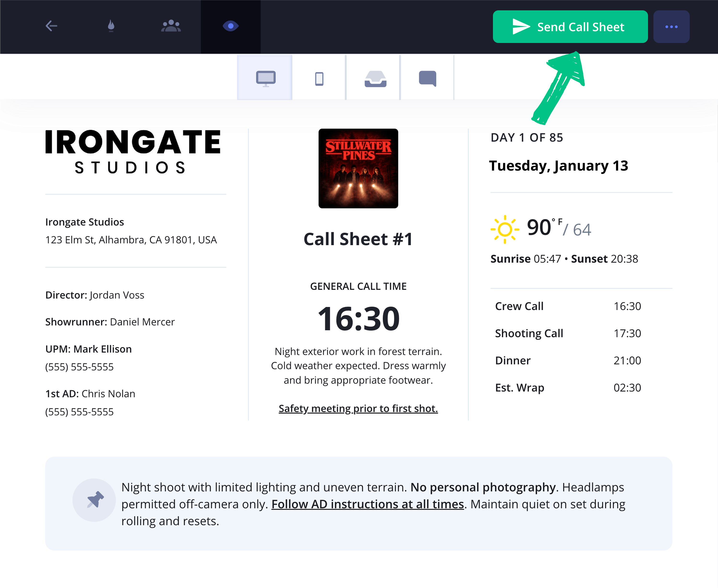This screenshot has height=588, width=718.
Task: Click Showrunner: Daniel Mercer
Action: click(x=110, y=322)
